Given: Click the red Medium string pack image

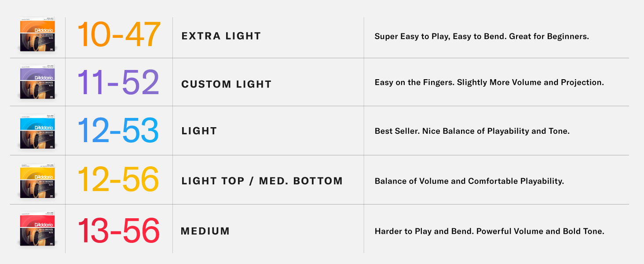Looking at the screenshot, I should tap(37, 230).
